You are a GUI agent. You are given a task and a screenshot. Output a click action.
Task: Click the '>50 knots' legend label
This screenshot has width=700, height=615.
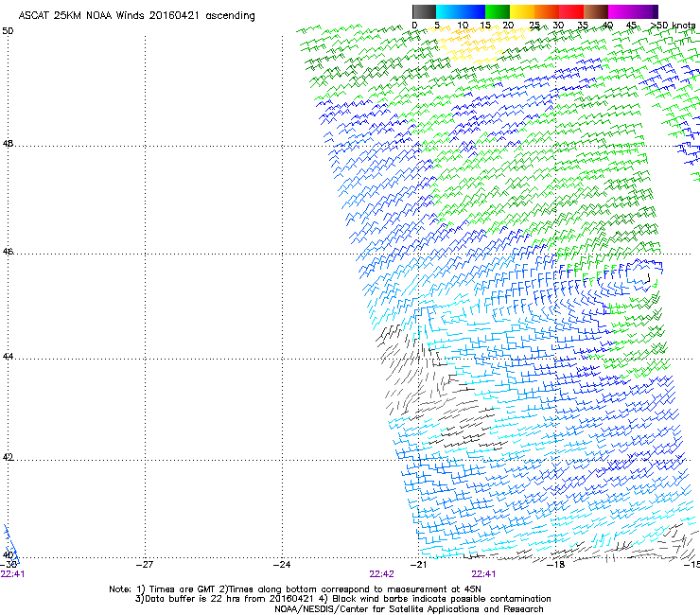point(674,26)
